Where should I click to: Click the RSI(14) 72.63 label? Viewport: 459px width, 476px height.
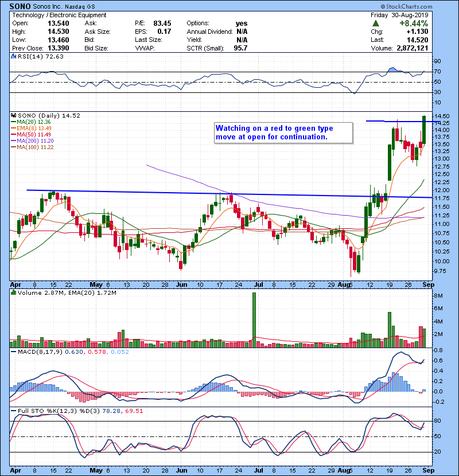tap(41, 56)
